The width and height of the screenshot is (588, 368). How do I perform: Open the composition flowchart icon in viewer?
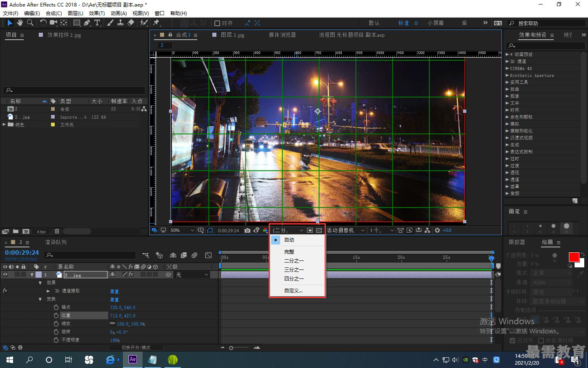coord(427,230)
